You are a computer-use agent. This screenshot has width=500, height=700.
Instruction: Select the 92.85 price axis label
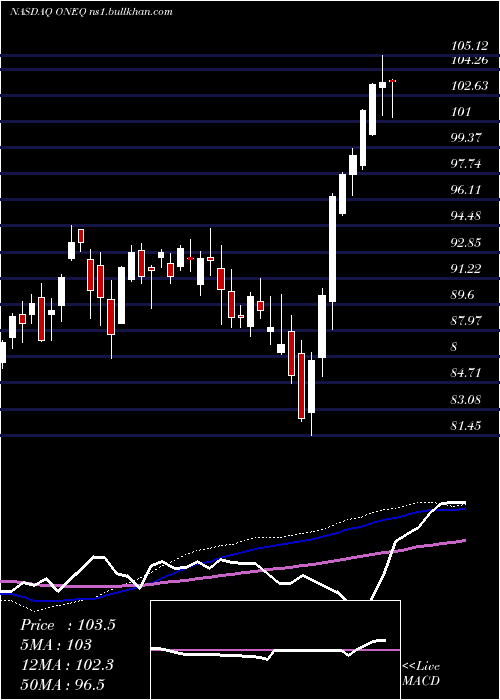[x=467, y=243]
